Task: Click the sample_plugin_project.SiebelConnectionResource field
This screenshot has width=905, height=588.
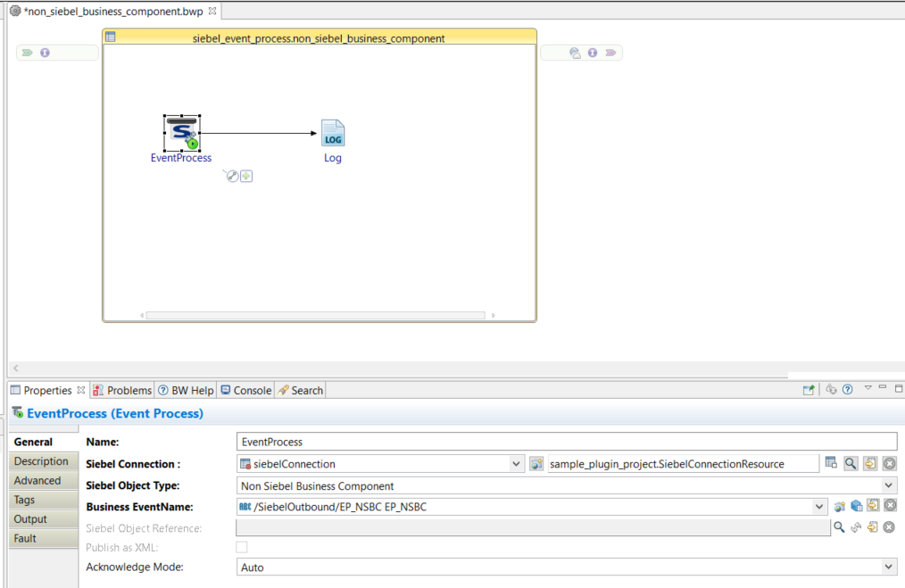Action: point(683,464)
